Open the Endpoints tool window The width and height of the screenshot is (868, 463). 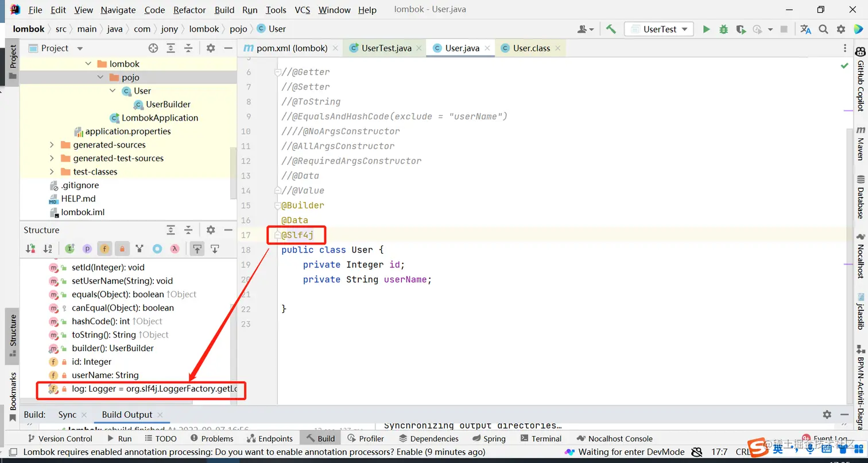point(269,438)
